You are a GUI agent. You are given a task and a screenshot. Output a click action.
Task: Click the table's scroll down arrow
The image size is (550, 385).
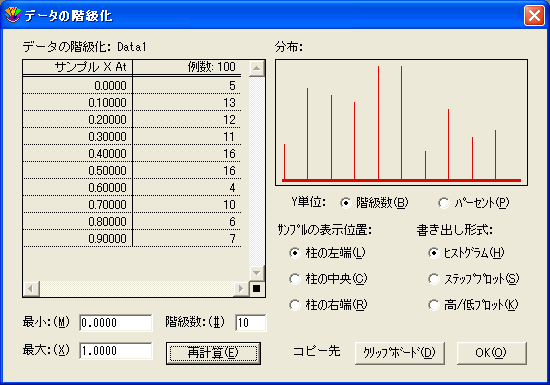click(257, 273)
